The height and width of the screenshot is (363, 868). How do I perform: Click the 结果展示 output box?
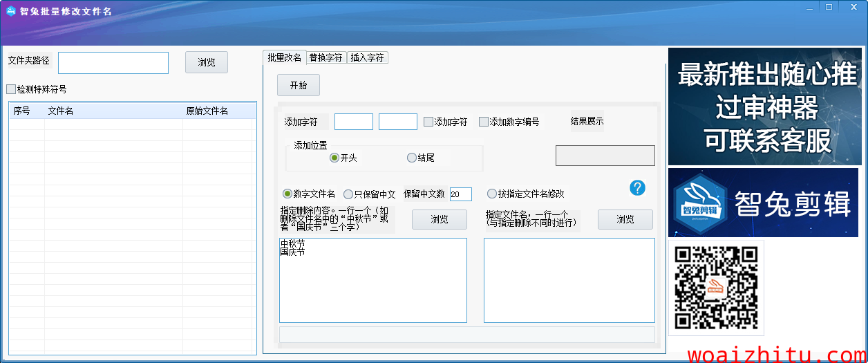[605, 156]
